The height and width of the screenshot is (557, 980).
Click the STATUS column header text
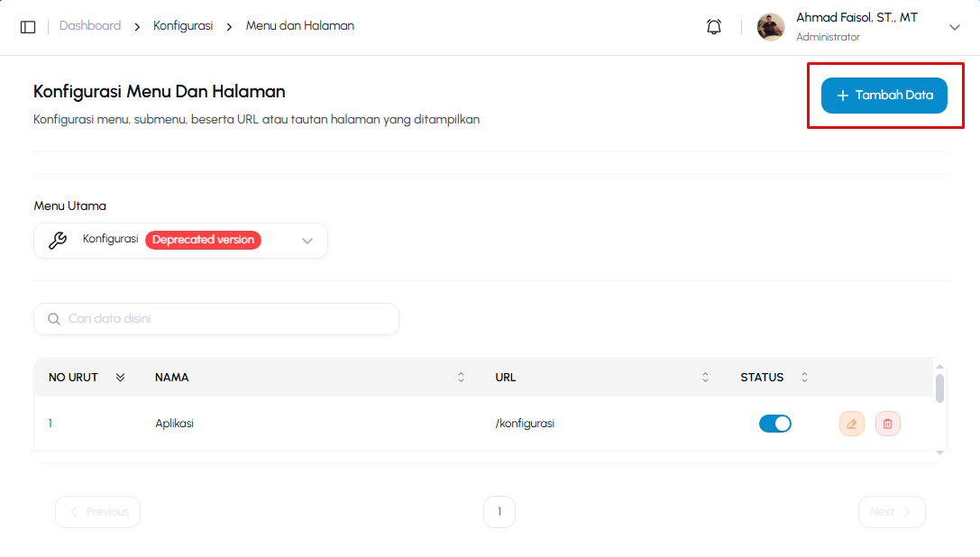762,377
